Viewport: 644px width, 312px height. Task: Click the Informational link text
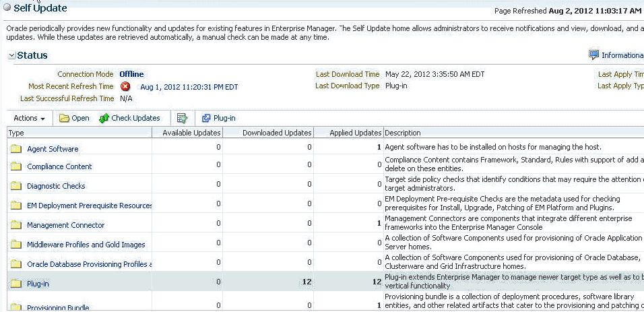(622, 55)
